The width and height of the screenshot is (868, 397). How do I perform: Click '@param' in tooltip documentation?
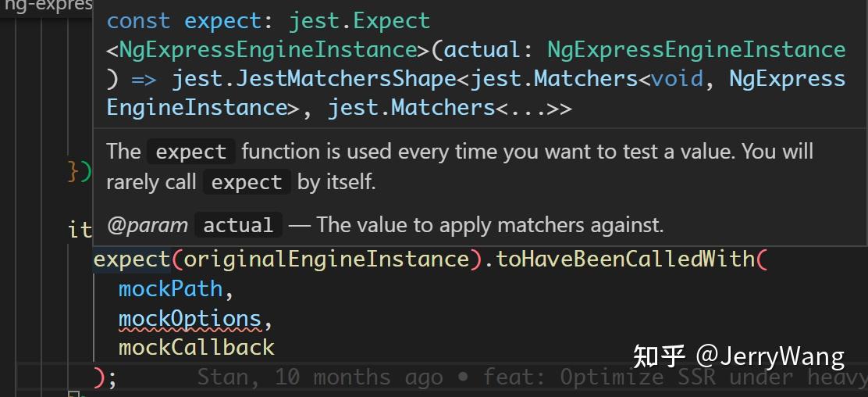(x=148, y=225)
